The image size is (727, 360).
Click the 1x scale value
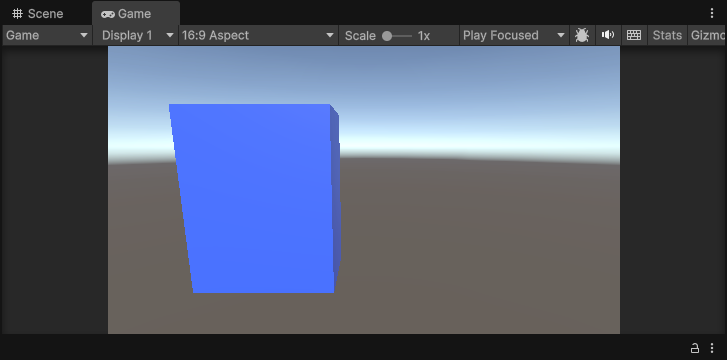point(424,35)
